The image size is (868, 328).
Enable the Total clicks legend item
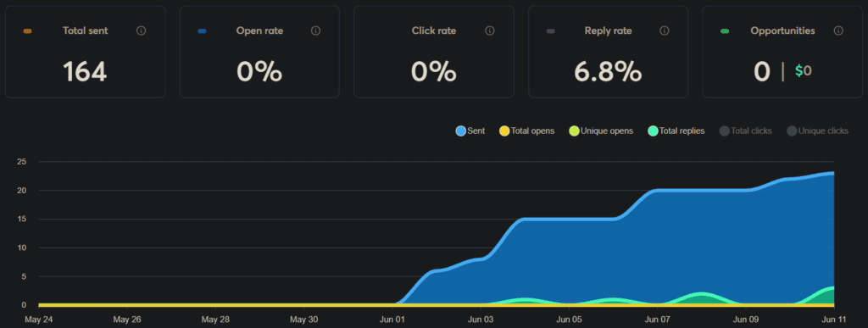745,131
